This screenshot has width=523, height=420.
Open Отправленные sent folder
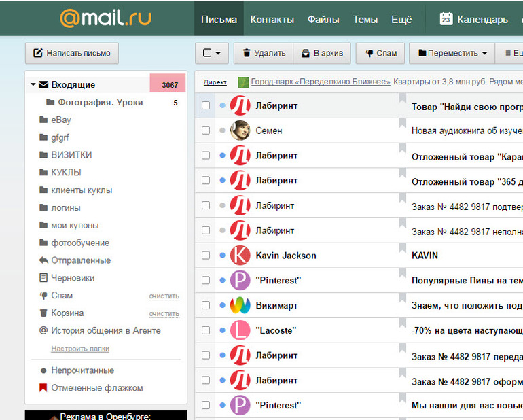click(x=75, y=260)
